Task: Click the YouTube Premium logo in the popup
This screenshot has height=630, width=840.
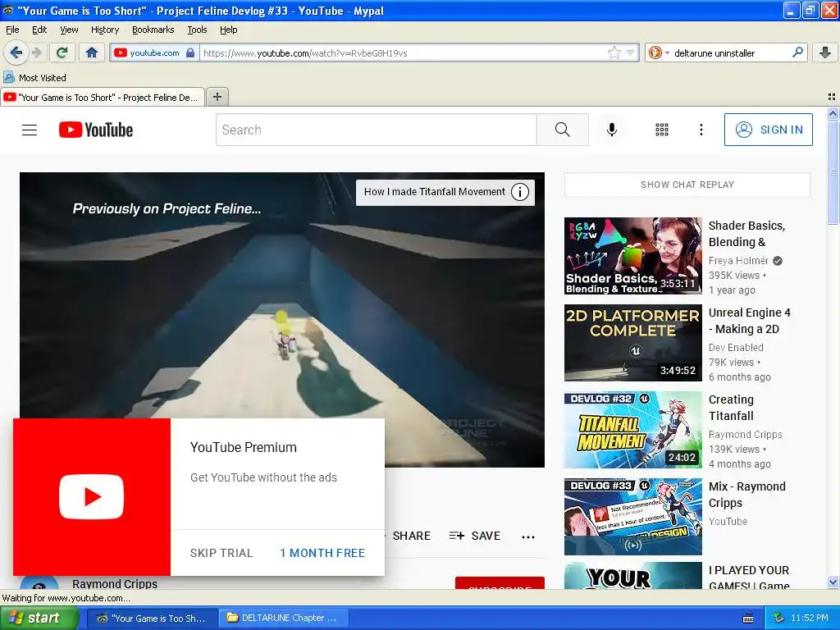Action: coord(92,496)
